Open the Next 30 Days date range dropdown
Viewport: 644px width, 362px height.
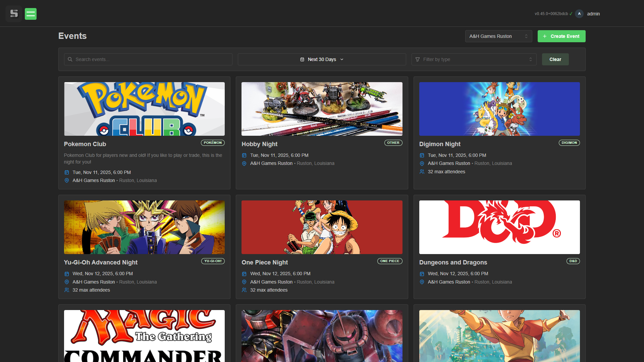pos(322,59)
